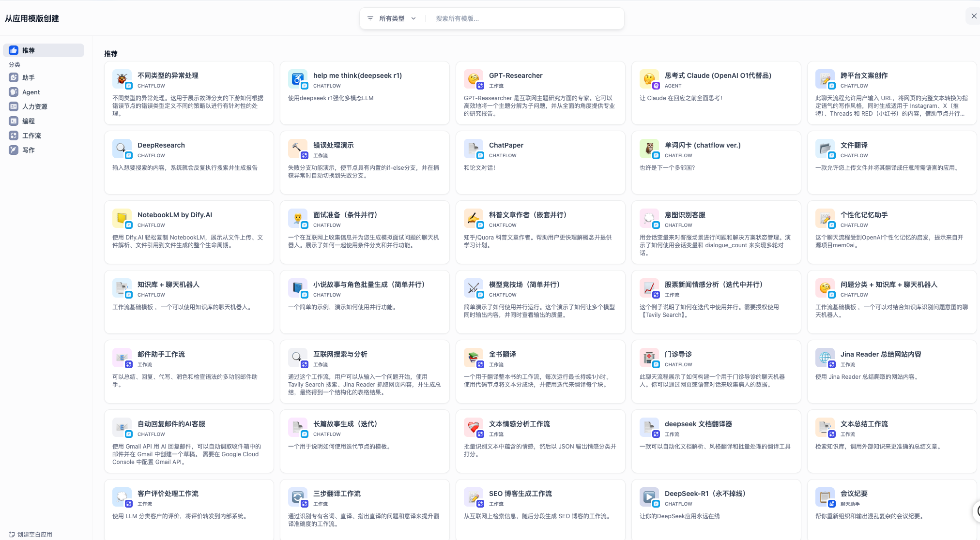This screenshot has width=980, height=540.
Task: Click the 搜索所有模版 search field
Action: 523,18
